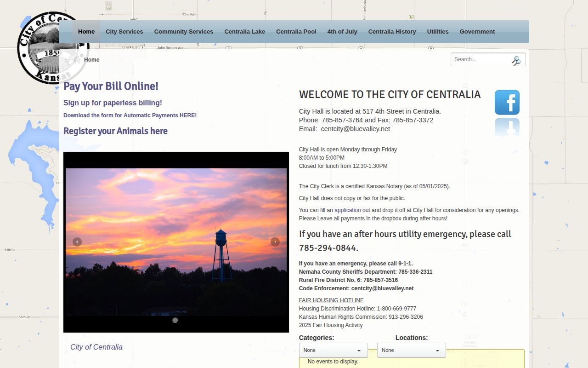Click the WELCOME TO THE CITY OF CENTRALIA heading
The image size is (588, 368).
(390, 94)
